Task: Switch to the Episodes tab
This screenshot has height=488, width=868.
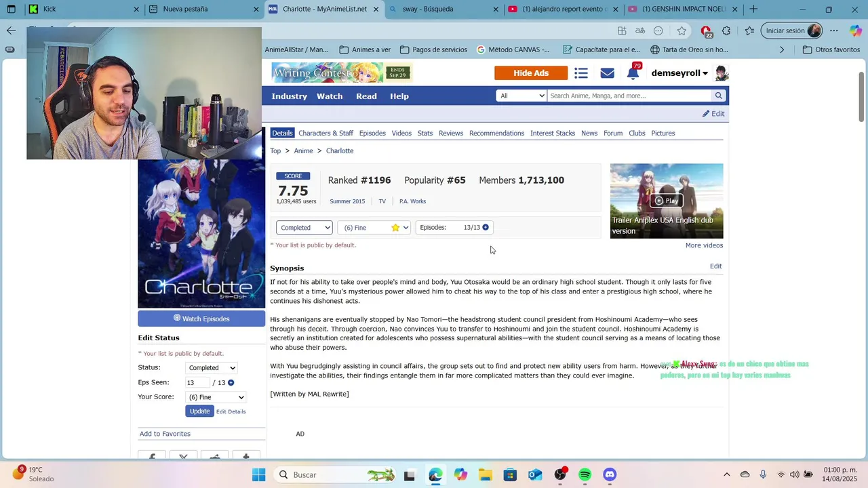Action: 372,134
